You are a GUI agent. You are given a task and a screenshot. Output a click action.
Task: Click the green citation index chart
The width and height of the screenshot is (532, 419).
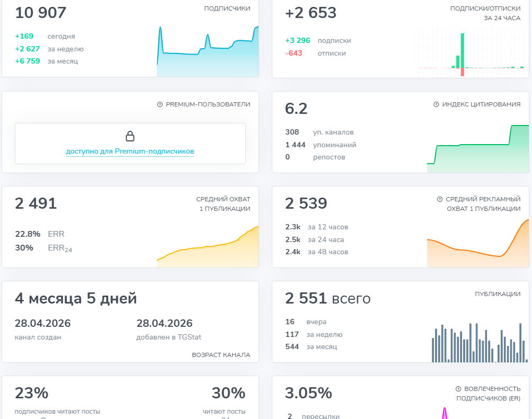[478, 149]
